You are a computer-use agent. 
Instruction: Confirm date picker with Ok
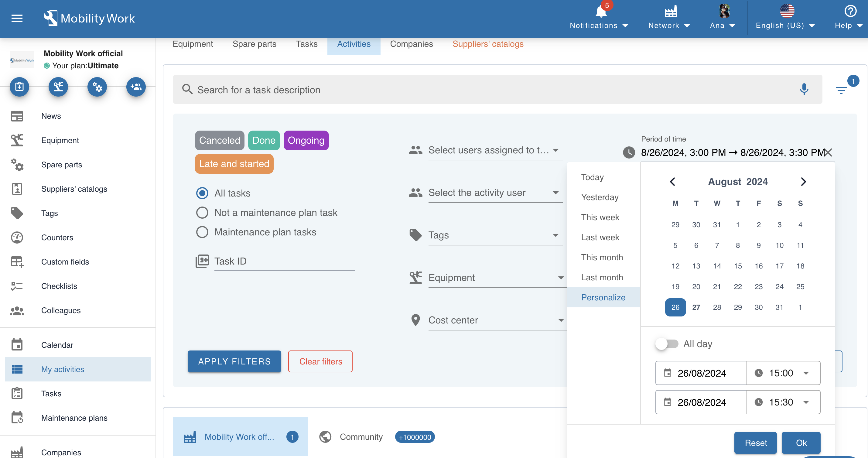[x=801, y=443]
